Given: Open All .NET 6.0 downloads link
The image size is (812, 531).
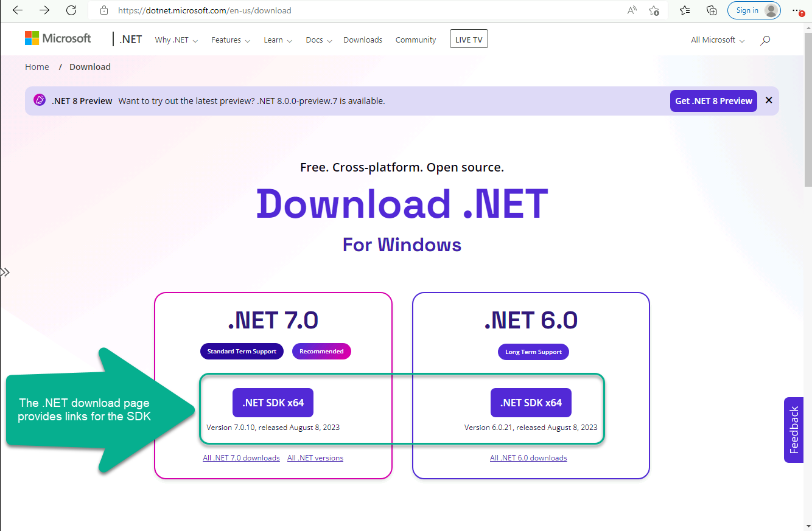Looking at the screenshot, I should pyautogui.click(x=528, y=458).
